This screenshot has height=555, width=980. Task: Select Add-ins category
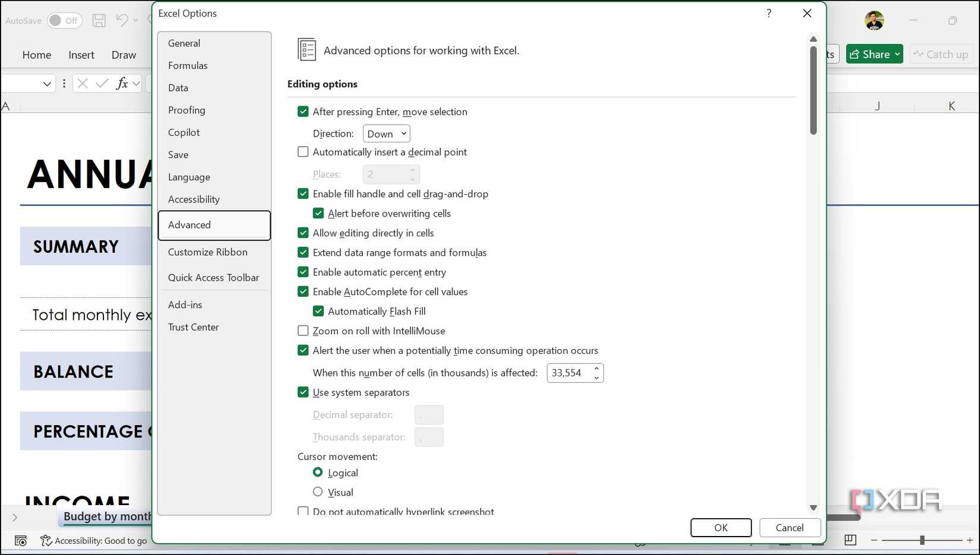(214, 305)
